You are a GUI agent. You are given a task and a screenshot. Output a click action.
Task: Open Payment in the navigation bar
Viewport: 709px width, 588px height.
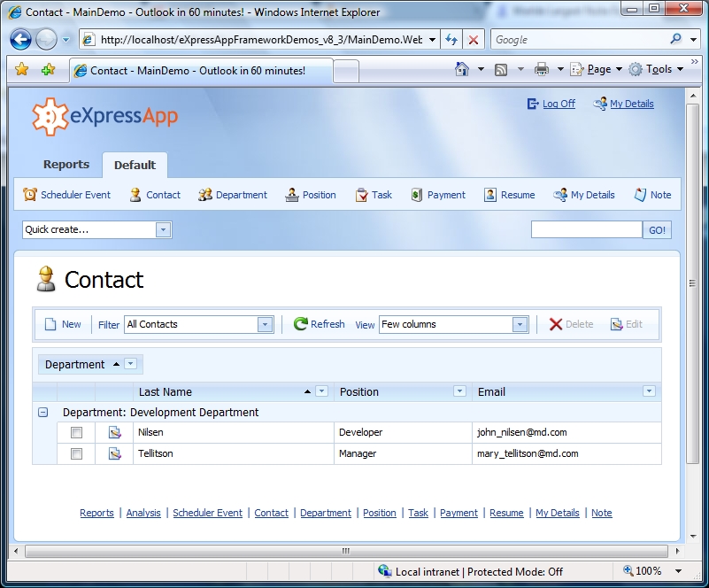437,195
